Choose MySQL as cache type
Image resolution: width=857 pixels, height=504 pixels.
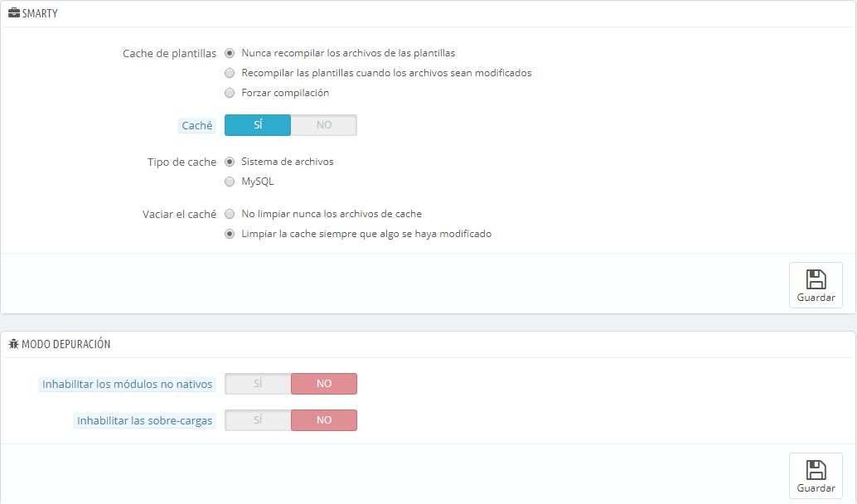230,182
